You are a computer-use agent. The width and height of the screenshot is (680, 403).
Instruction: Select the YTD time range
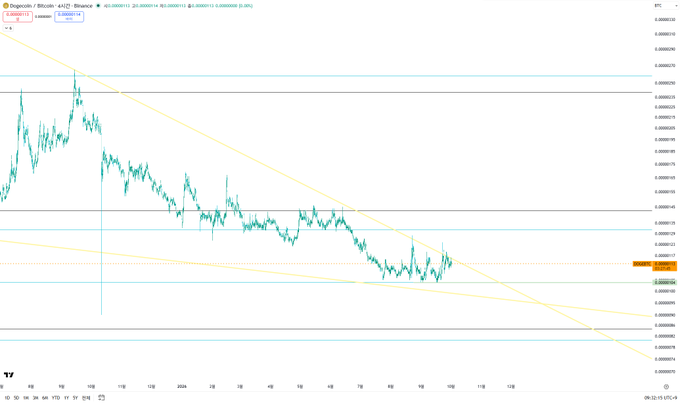(56, 398)
